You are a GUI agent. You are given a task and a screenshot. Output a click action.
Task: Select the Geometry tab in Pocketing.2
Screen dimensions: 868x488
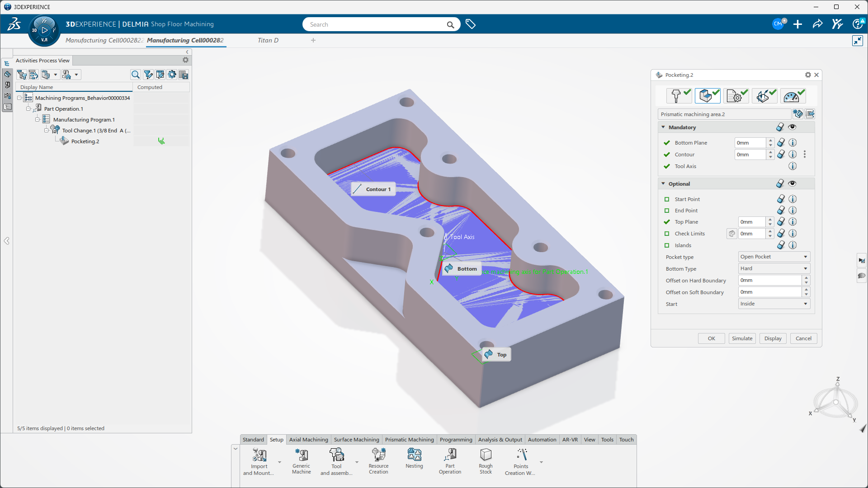point(708,96)
